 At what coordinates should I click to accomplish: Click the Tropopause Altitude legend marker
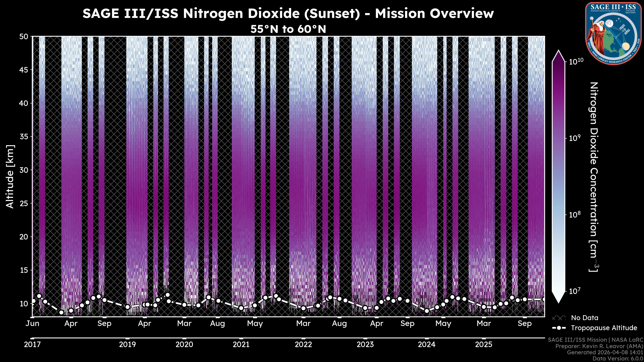tap(559, 328)
